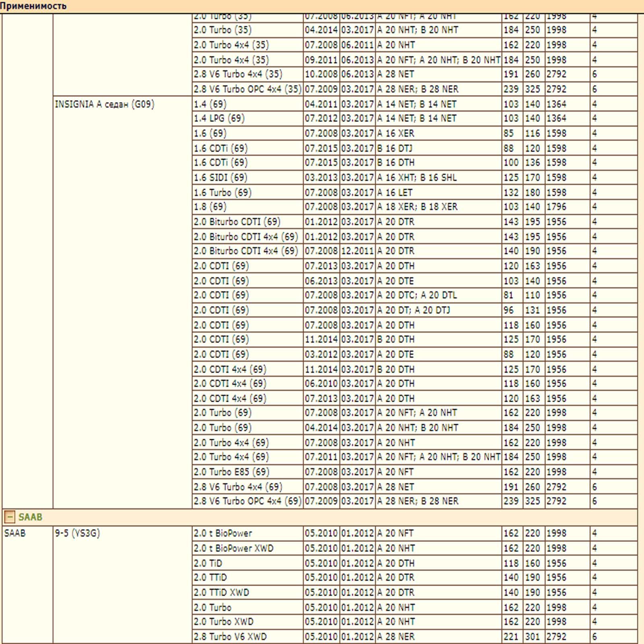
Task: Select the 9-5 (YS3G) model cell
Action: click(x=123, y=585)
